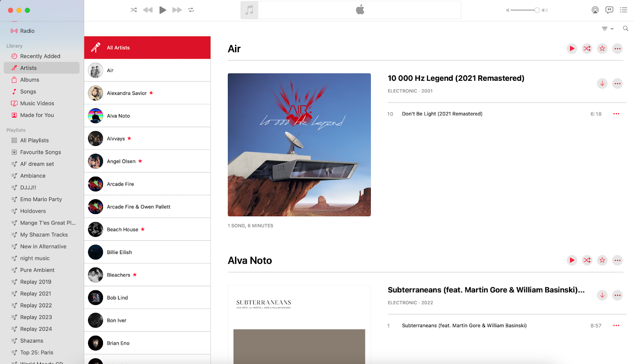Viewport: 634px width, 364px height.
Task: Switch to the Albums library view
Action: coord(29,80)
